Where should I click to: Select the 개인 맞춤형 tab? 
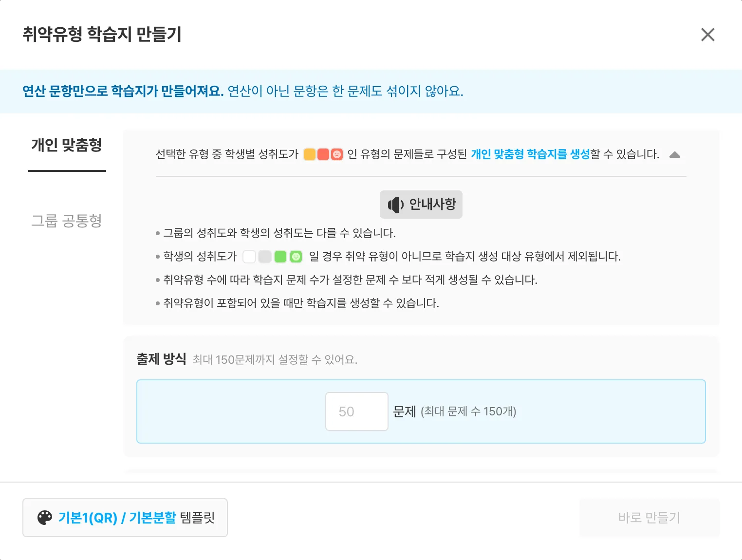(x=67, y=145)
